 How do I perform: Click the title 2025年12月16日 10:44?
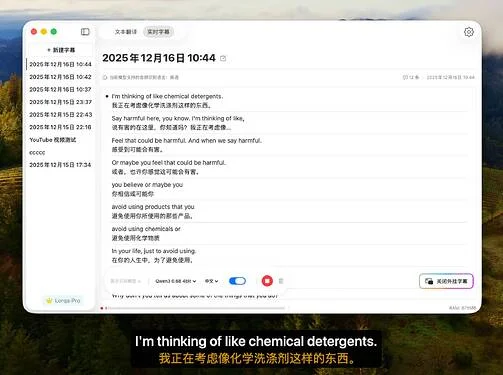pyautogui.click(x=159, y=58)
